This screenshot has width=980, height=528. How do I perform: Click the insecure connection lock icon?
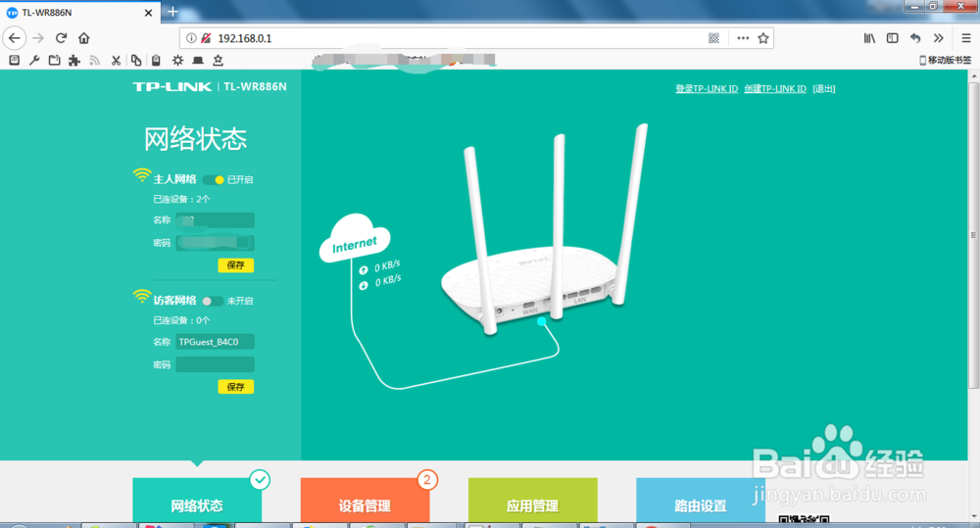pyautogui.click(x=206, y=38)
